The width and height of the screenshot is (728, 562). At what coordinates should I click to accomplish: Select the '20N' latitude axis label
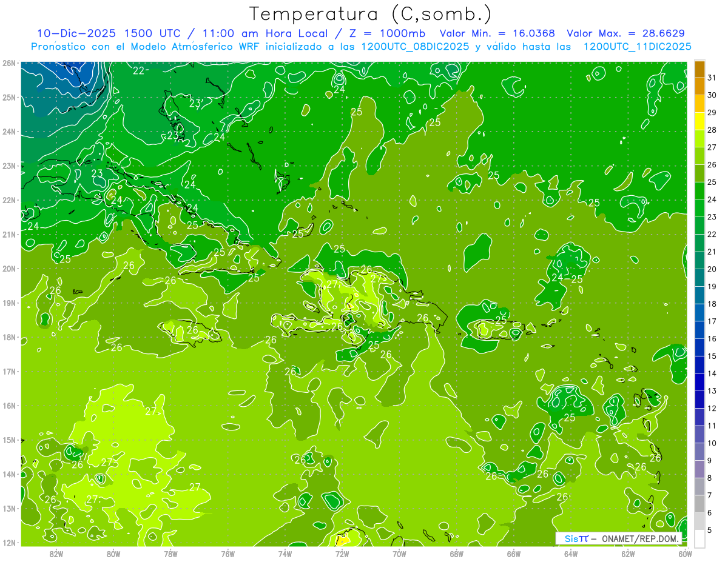(x=9, y=269)
